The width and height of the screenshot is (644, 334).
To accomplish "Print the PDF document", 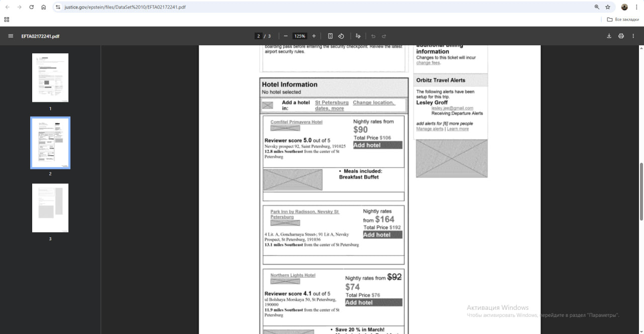I will (x=621, y=36).
